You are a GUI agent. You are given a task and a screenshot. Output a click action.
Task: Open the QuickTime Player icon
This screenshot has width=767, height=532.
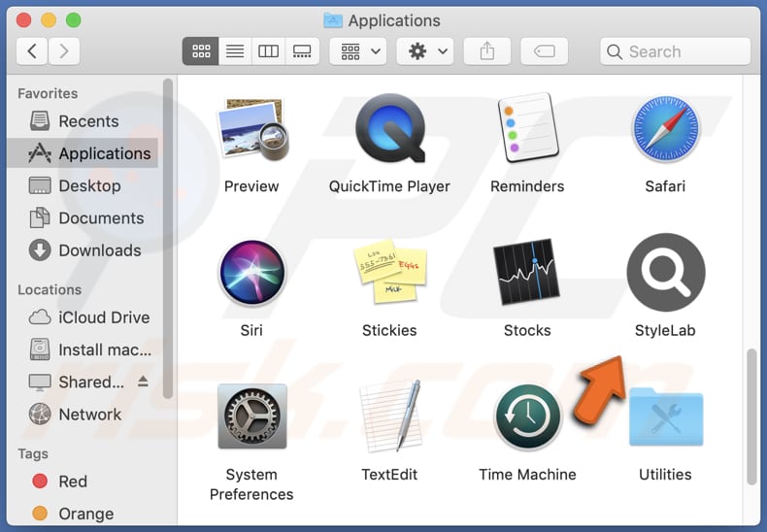pos(390,128)
